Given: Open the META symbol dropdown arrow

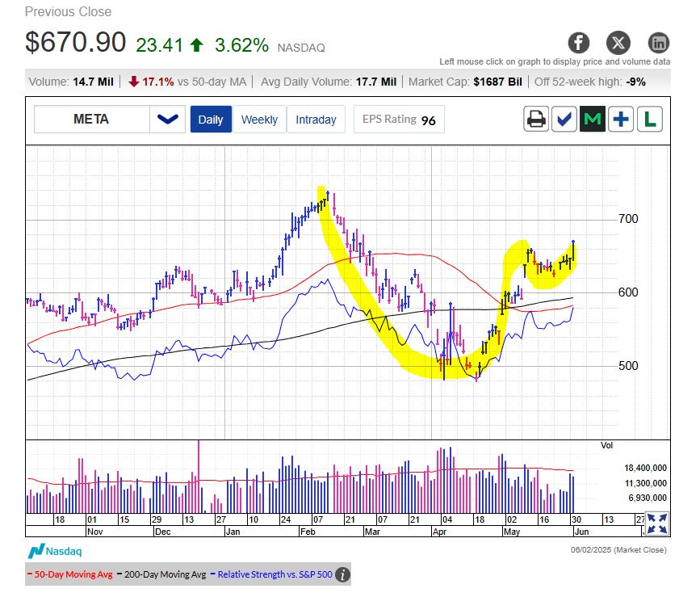Looking at the screenshot, I should coord(167,120).
